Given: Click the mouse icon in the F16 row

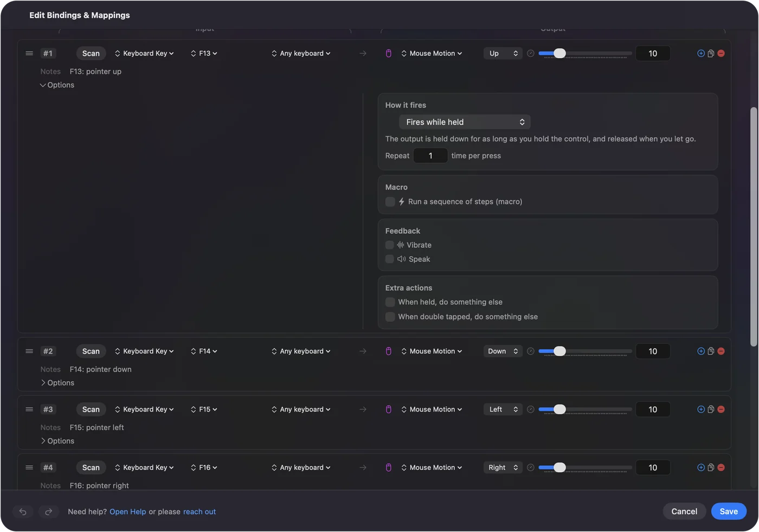Looking at the screenshot, I should 388,467.
